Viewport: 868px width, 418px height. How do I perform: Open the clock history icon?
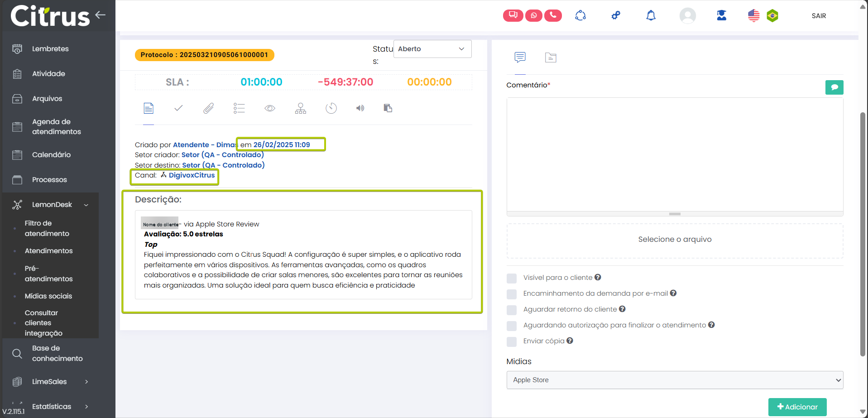[x=331, y=108]
